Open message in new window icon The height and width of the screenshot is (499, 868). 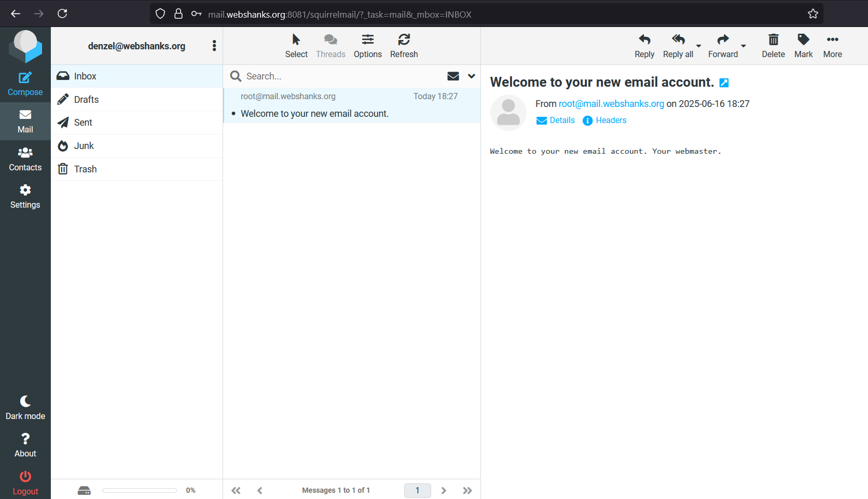[724, 83]
